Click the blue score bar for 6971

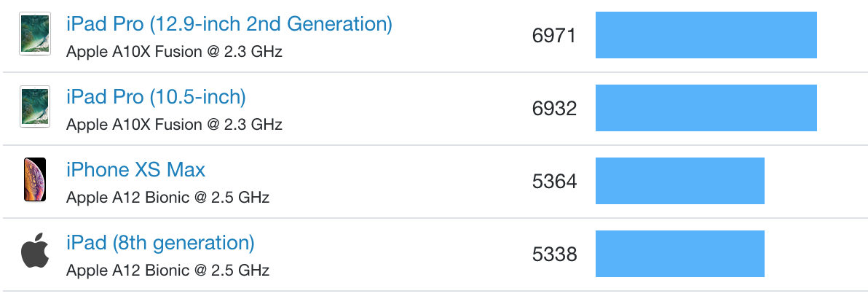point(706,35)
